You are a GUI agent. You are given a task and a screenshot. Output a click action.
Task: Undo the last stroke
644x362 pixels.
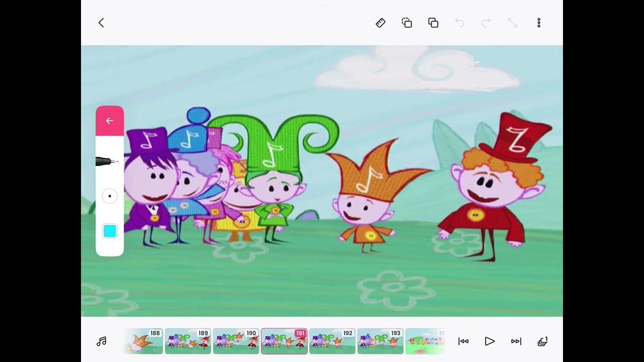pos(459,23)
